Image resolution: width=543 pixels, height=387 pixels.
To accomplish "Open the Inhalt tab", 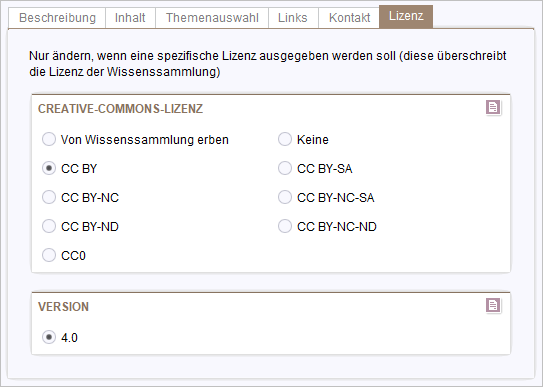I will click(130, 18).
